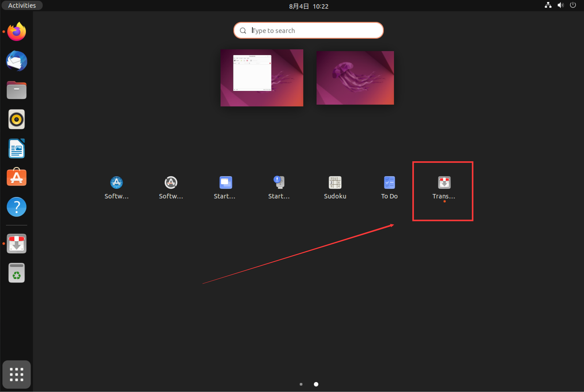Image resolution: width=584 pixels, height=392 pixels.
Task: Open the To Do app
Action: pos(389,183)
